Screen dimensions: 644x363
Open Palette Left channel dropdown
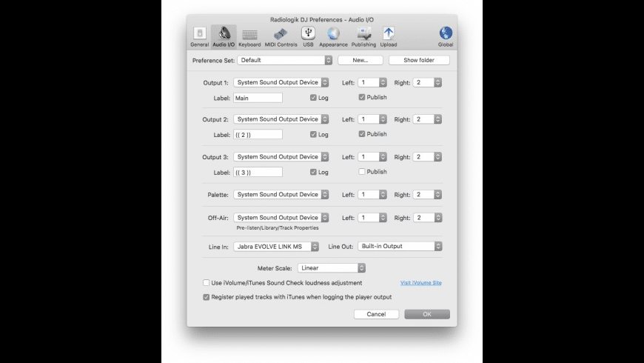(x=372, y=194)
